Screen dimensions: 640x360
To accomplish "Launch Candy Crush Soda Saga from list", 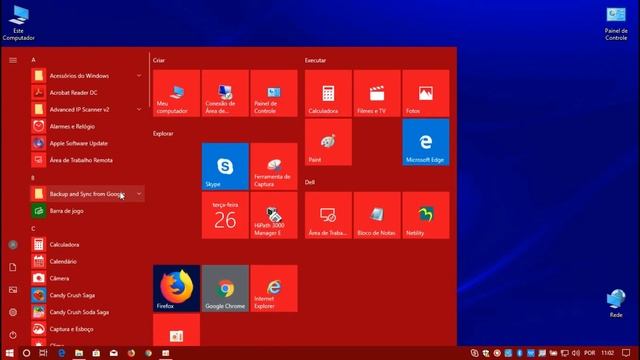I will [x=87, y=312].
